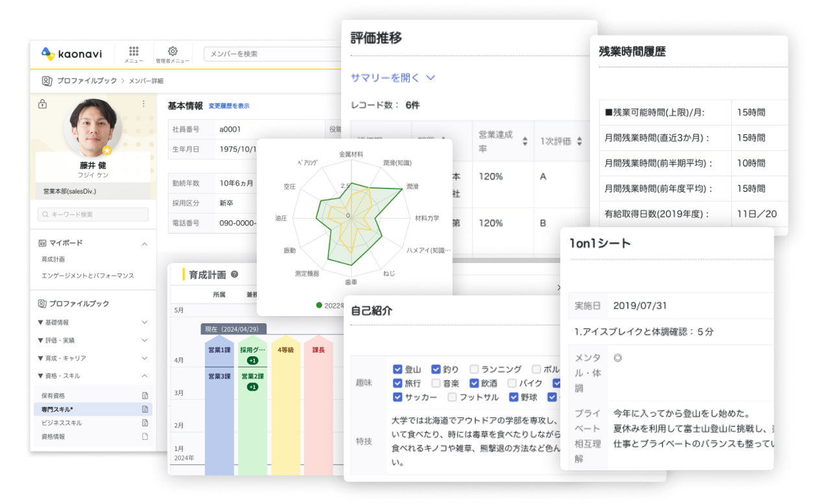Click the プロファイルブック sidebar section icon

pos(43,303)
